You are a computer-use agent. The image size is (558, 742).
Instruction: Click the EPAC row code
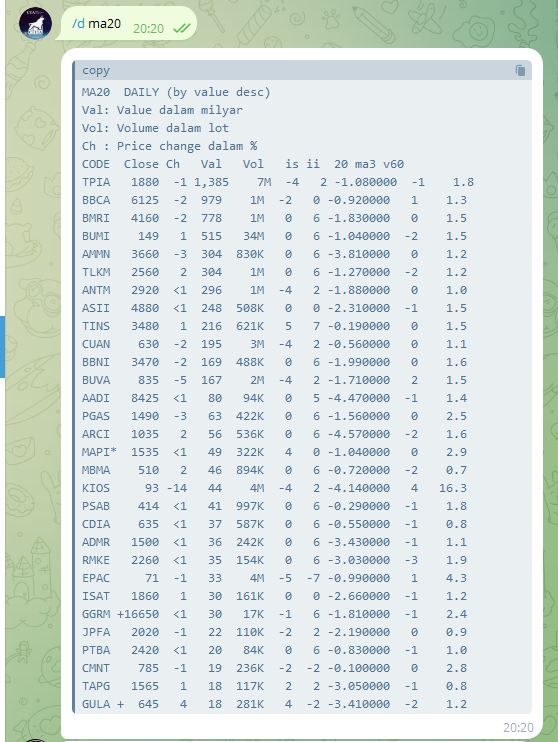(x=96, y=577)
